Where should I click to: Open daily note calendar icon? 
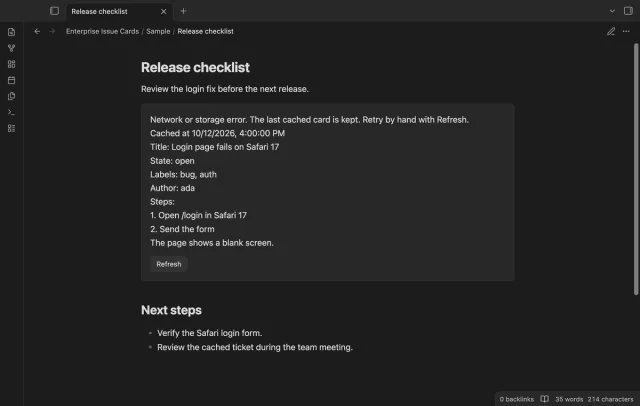pos(11,80)
